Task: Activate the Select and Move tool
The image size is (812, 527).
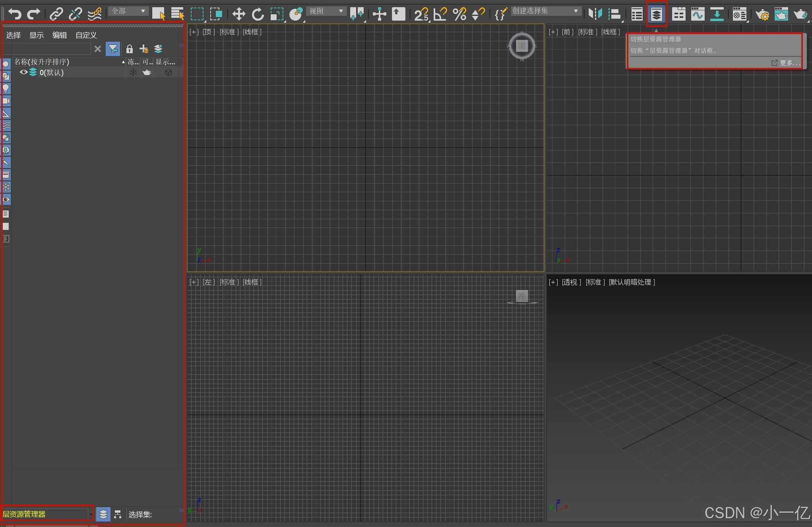Action: [238, 14]
